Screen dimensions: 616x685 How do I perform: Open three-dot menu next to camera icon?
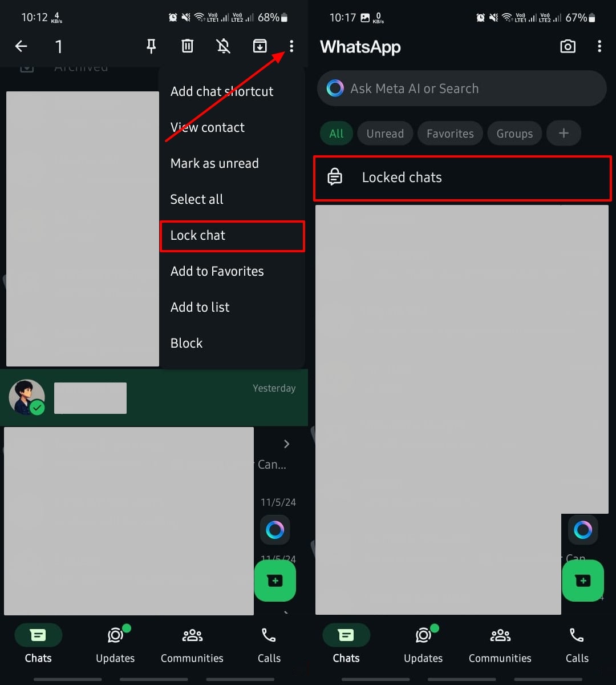(x=599, y=47)
